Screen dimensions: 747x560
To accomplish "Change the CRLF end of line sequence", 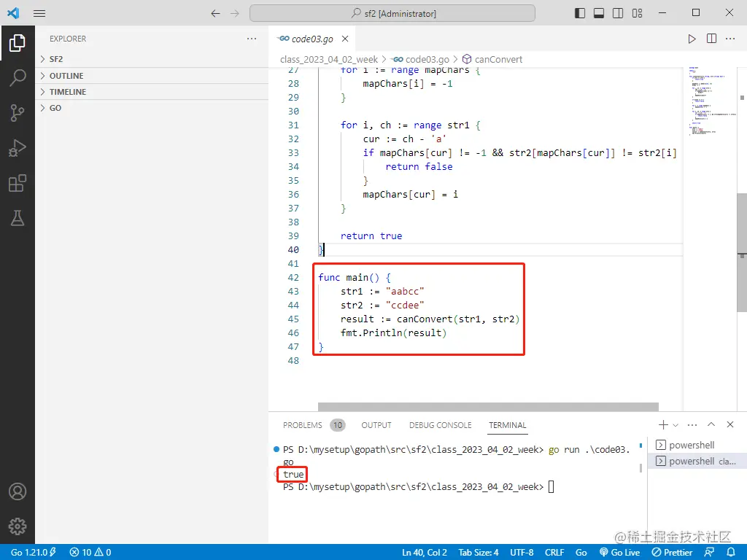I will [554, 552].
